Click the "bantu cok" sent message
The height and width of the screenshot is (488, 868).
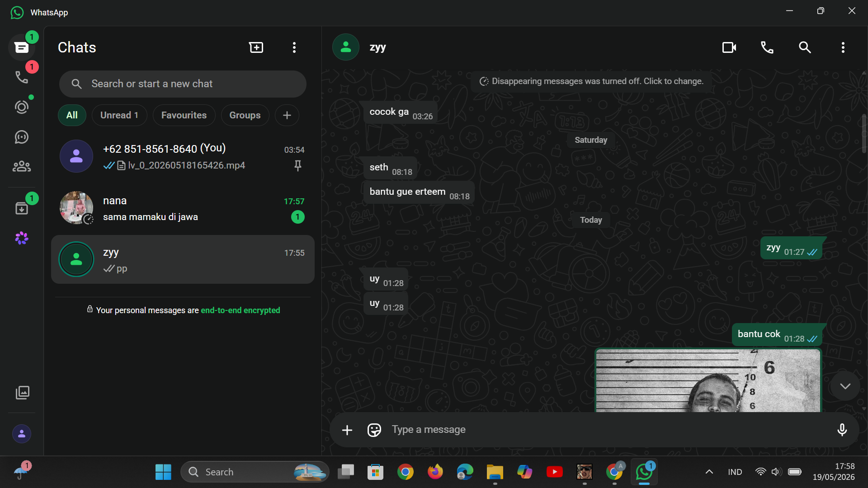777,335
